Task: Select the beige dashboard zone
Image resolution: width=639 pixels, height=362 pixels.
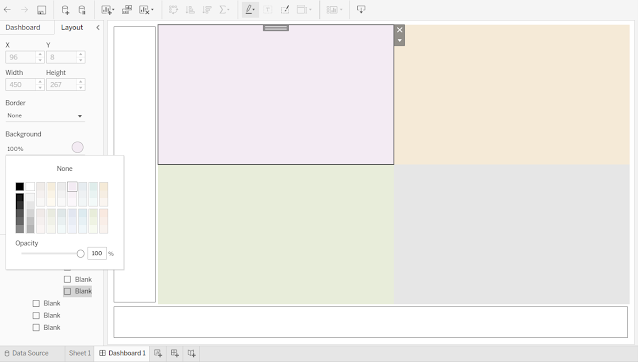Action: coord(512,95)
